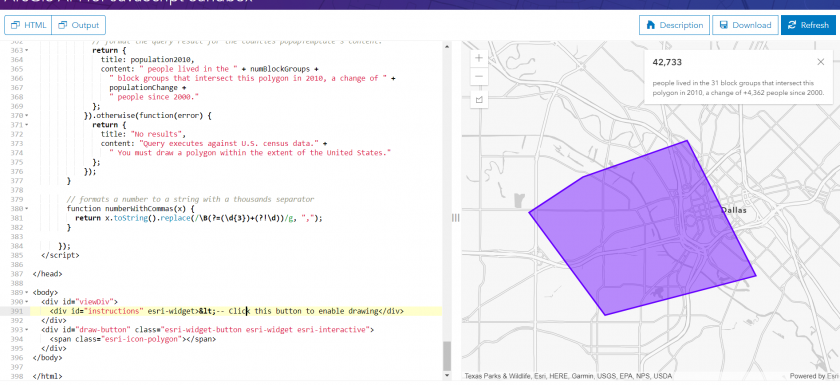This screenshot has width=840, height=385.
Task: Activate the polygon draw tool
Action: click(479, 99)
